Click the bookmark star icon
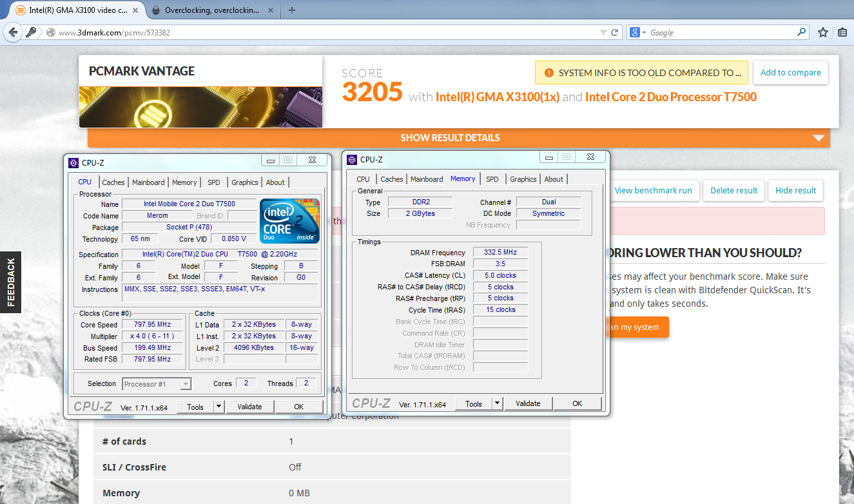This screenshot has height=504, width=854. (x=823, y=32)
